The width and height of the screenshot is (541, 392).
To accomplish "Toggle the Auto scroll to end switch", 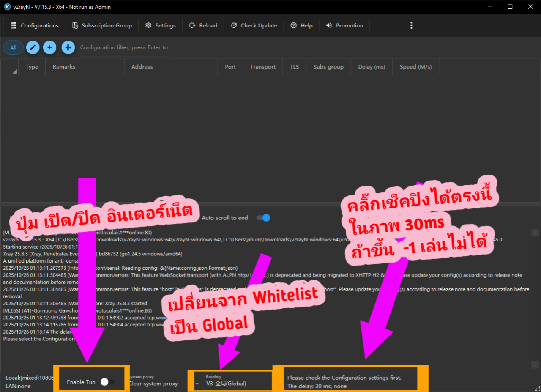I will 263,218.
